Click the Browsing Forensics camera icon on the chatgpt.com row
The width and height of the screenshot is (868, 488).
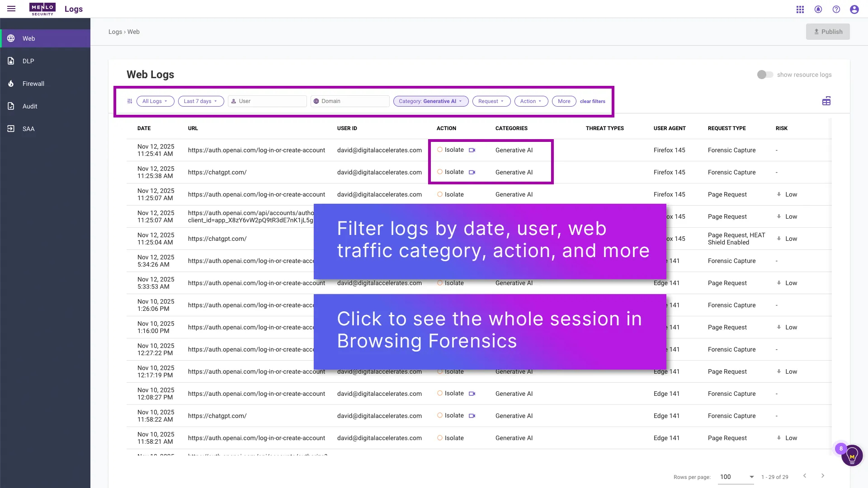[472, 172]
